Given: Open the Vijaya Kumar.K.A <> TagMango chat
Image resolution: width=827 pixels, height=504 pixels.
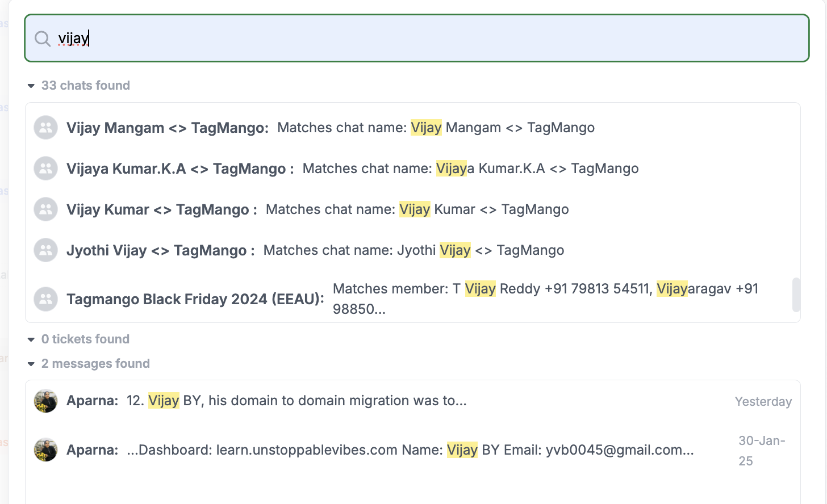Looking at the screenshot, I should point(179,169).
